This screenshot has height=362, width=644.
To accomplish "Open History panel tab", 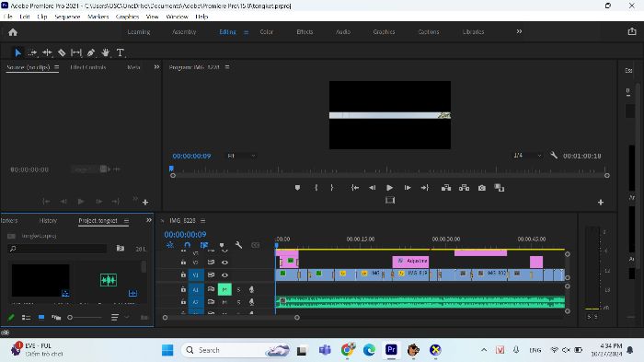I will coord(48,220).
